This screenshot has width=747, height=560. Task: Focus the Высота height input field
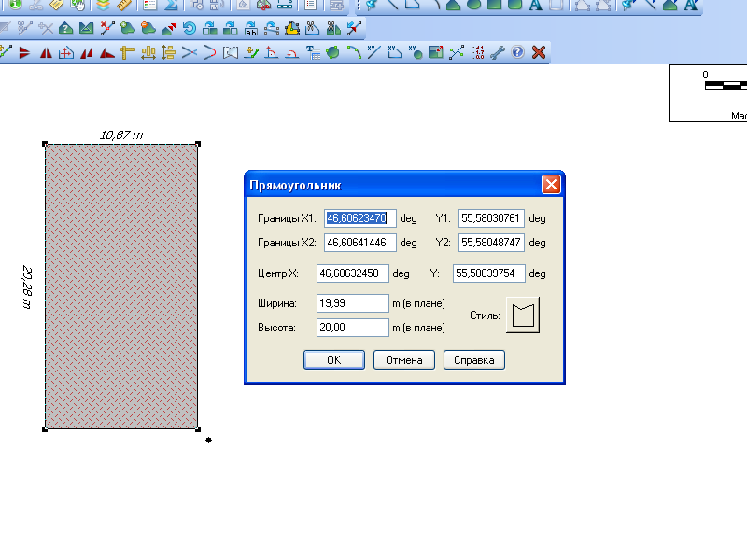tap(352, 328)
